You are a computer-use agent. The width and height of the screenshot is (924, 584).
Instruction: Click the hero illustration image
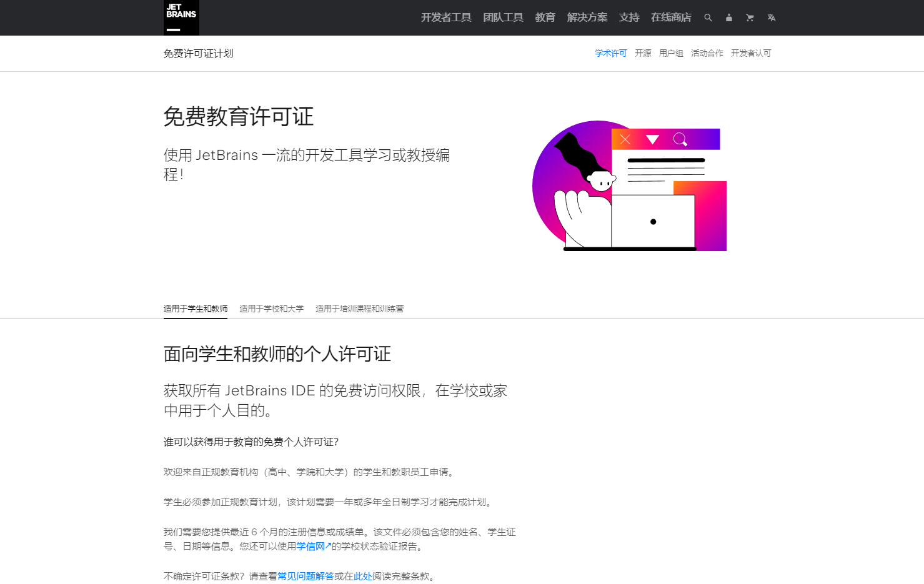tap(629, 186)
